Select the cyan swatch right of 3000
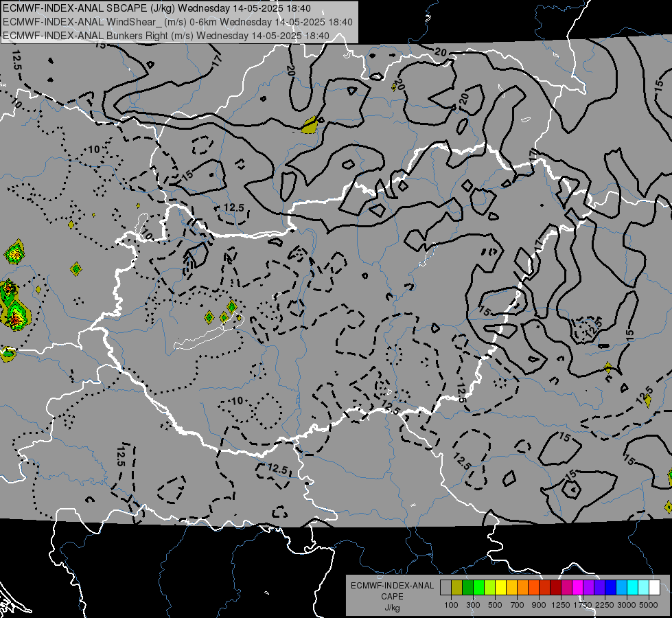The height and width of the screenshot is (618, 672). pos(633,587)
